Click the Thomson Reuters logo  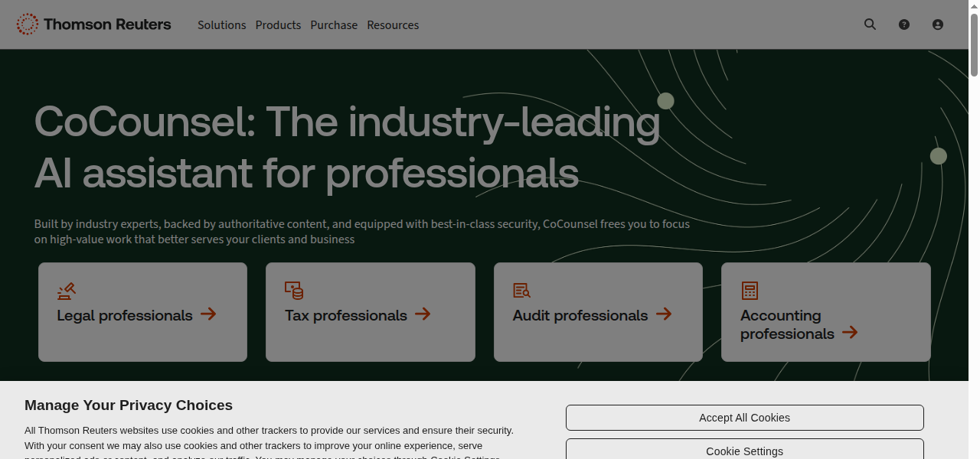pyautogui.click(x=93, y=24)
